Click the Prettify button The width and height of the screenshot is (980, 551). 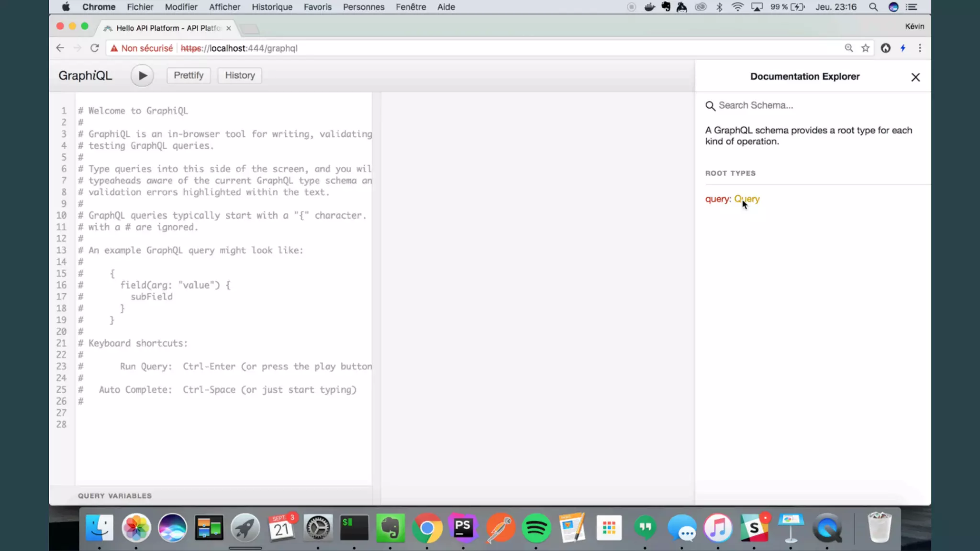(189, 75)
